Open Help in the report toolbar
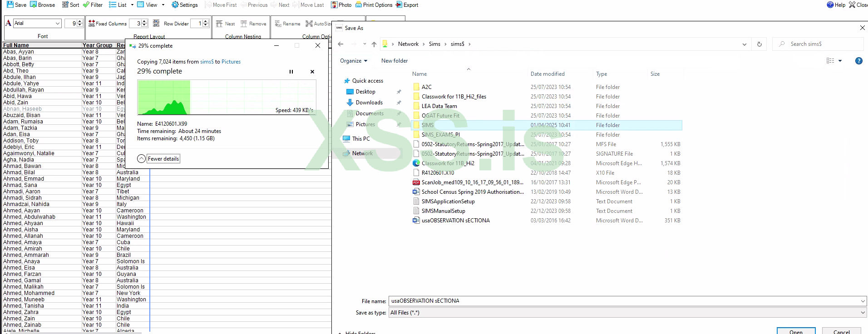The height and width of the screenshot is (334, 868). pos(836,5)
